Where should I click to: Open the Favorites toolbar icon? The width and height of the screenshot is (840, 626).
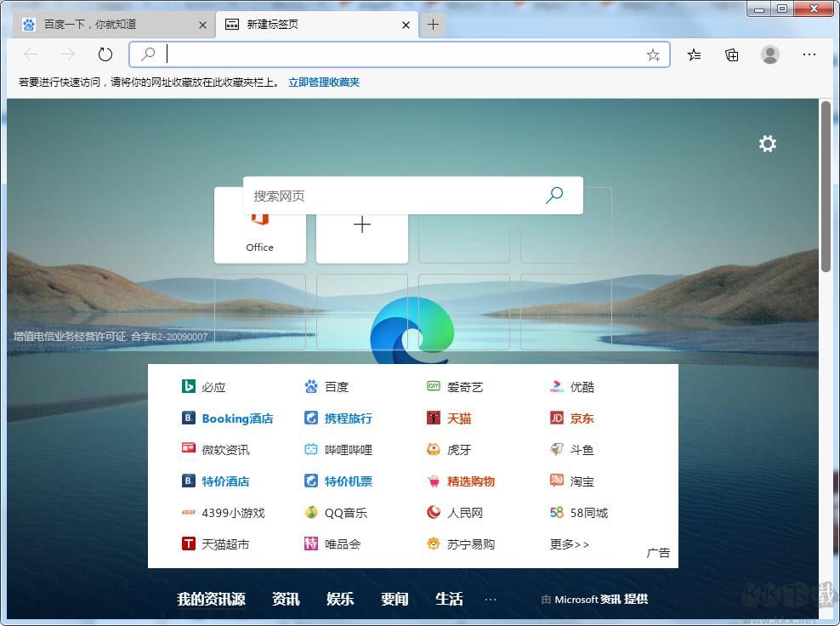[694, 54]
